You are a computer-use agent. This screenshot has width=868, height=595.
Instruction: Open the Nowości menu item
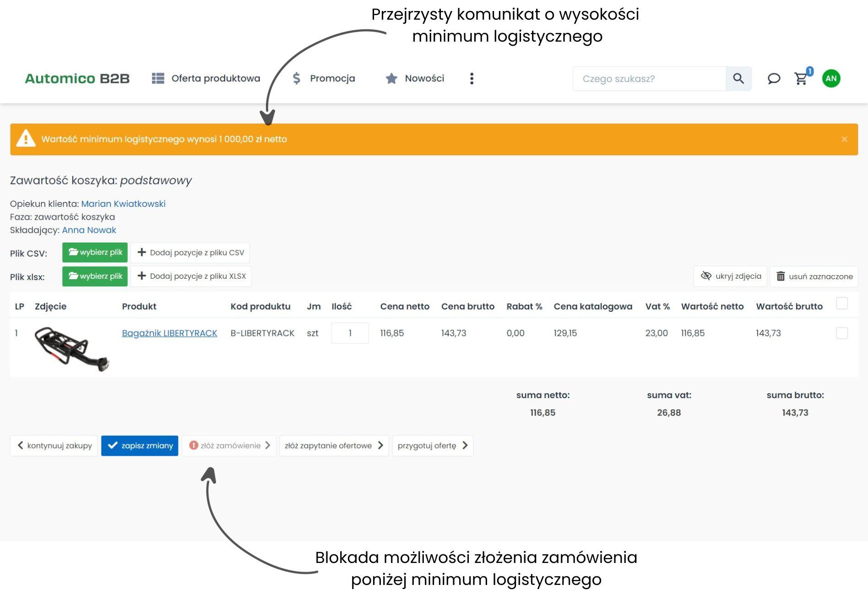coord(415,79)
